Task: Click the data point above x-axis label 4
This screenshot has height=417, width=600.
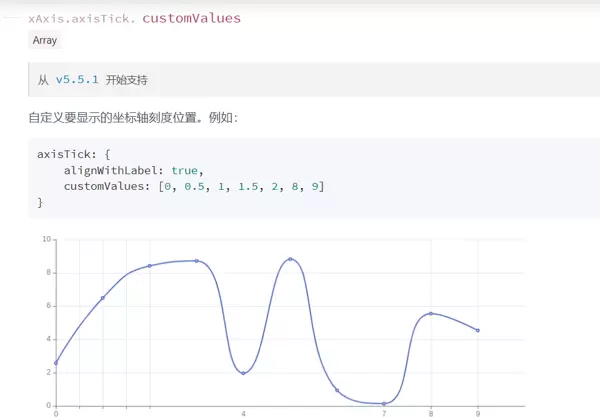Action: click(x=243, y=373)
